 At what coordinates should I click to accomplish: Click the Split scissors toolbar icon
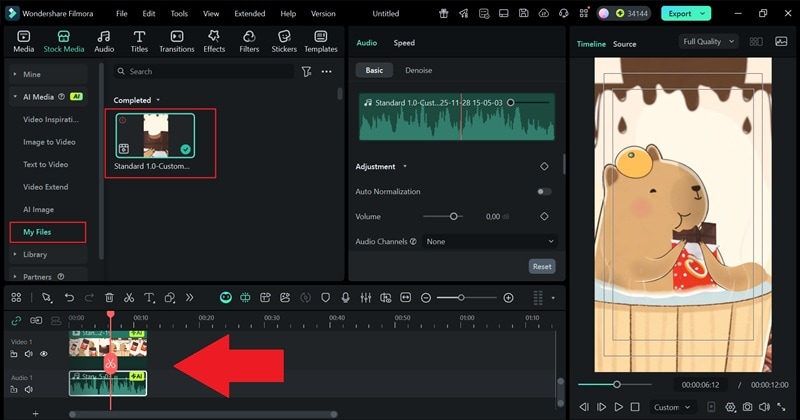click(x=129, y=298)
